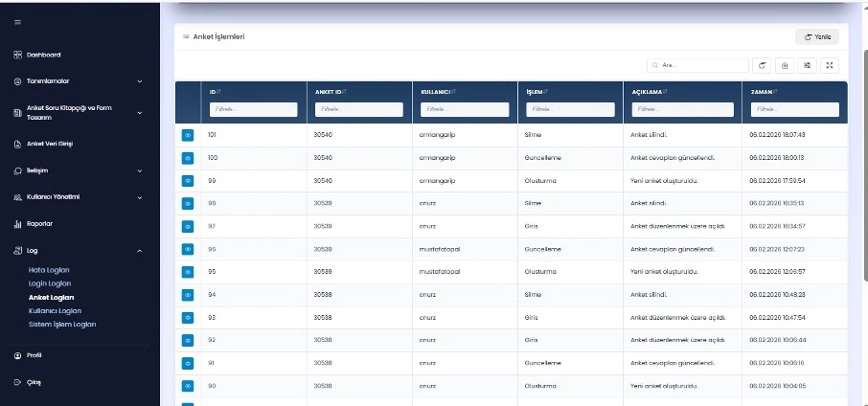Click the eye icon for row 96
The width and height of the screenshot is (868, 406).
click(188, 249)
